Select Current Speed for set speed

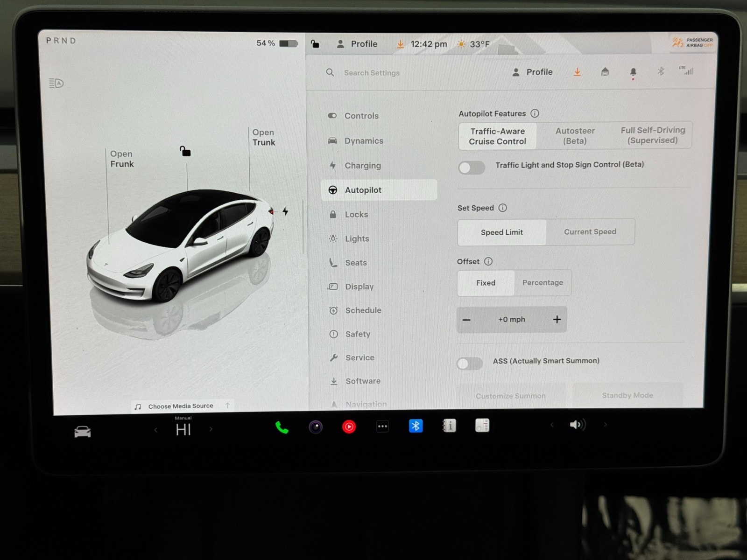590,232
